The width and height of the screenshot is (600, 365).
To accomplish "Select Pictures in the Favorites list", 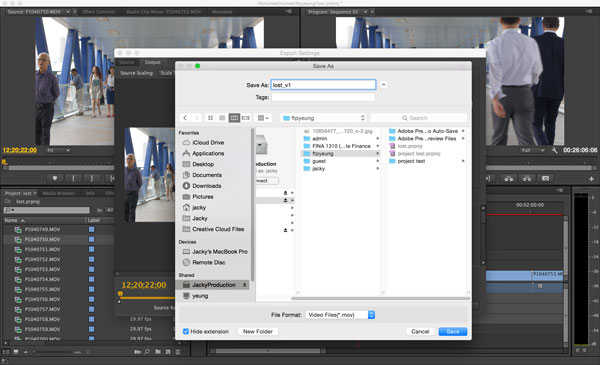I will 198,197.
